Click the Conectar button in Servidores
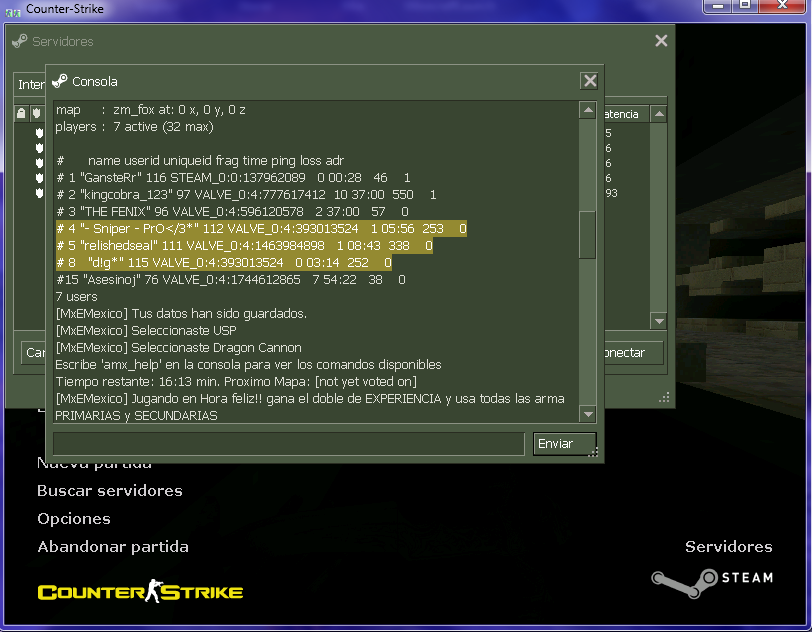 [633, 353]
